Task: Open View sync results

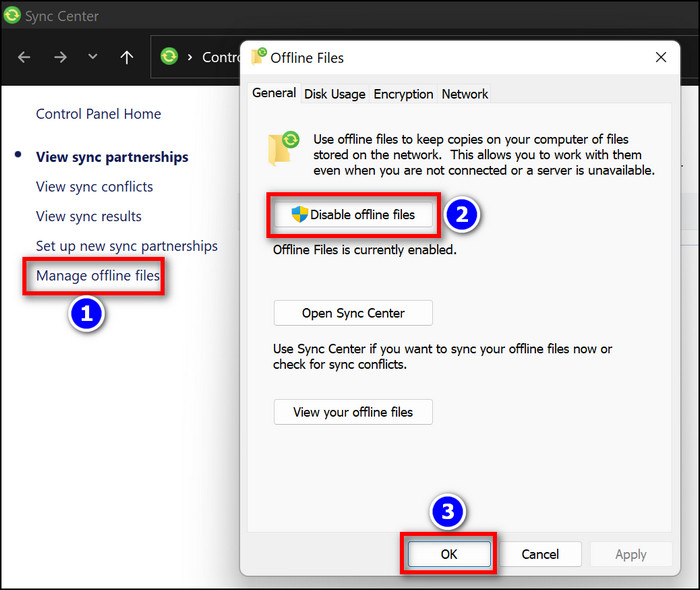Action: pos(89,216)
